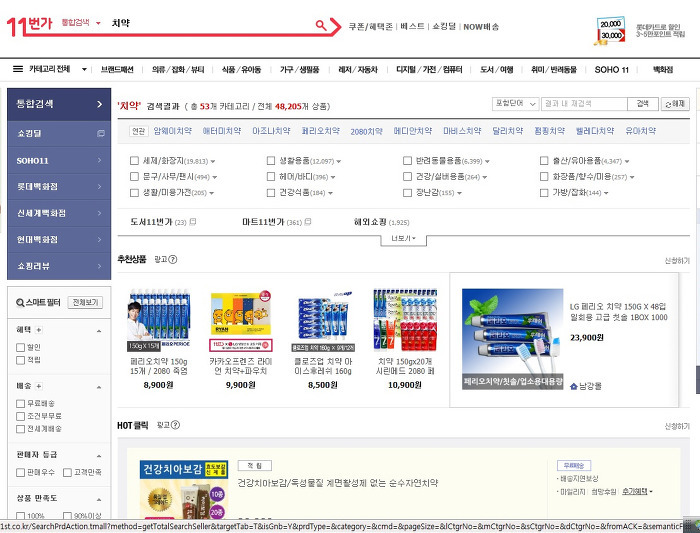
Task: Follow the 페리오치약 related keyword link
Action: tap(321, 131)
